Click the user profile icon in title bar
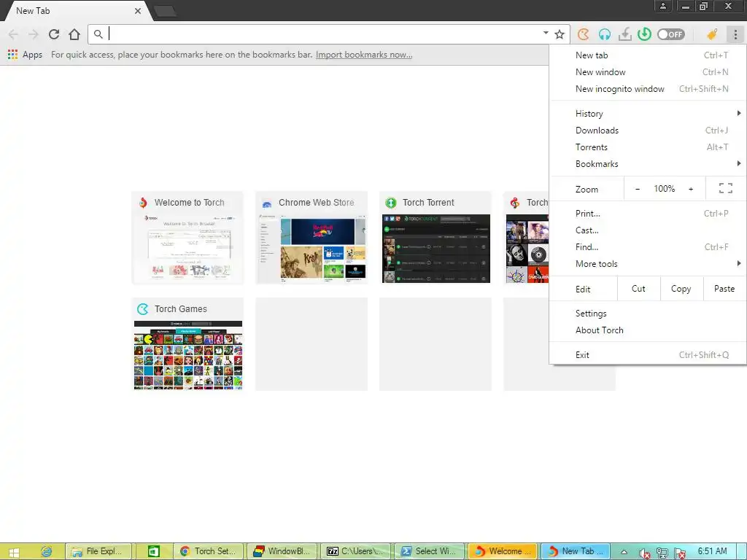Image resolution: width=747 pixels, height=560 pixels. pos(662,6)
